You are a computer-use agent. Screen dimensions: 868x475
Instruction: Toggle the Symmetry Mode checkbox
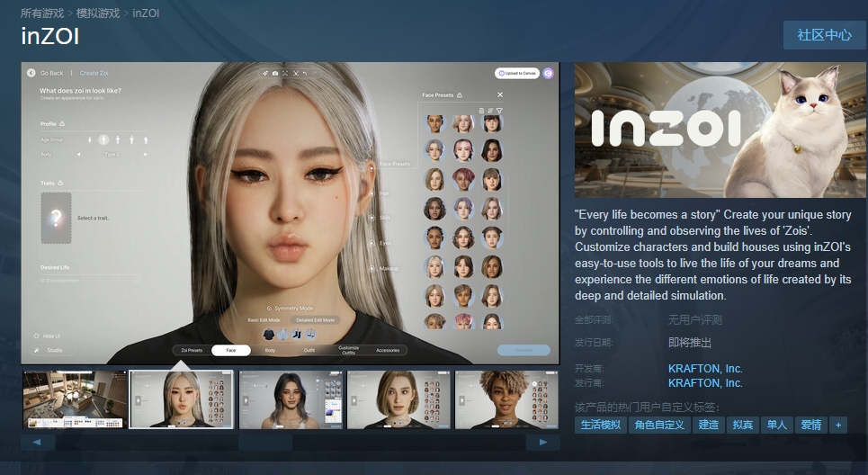coord(269,309)
